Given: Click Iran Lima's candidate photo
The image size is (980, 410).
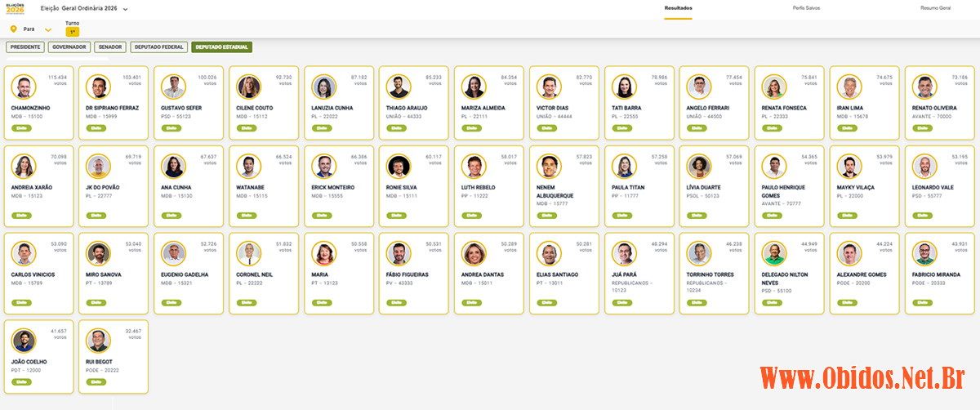Looking at the screenshot, I should pos(849,87).
